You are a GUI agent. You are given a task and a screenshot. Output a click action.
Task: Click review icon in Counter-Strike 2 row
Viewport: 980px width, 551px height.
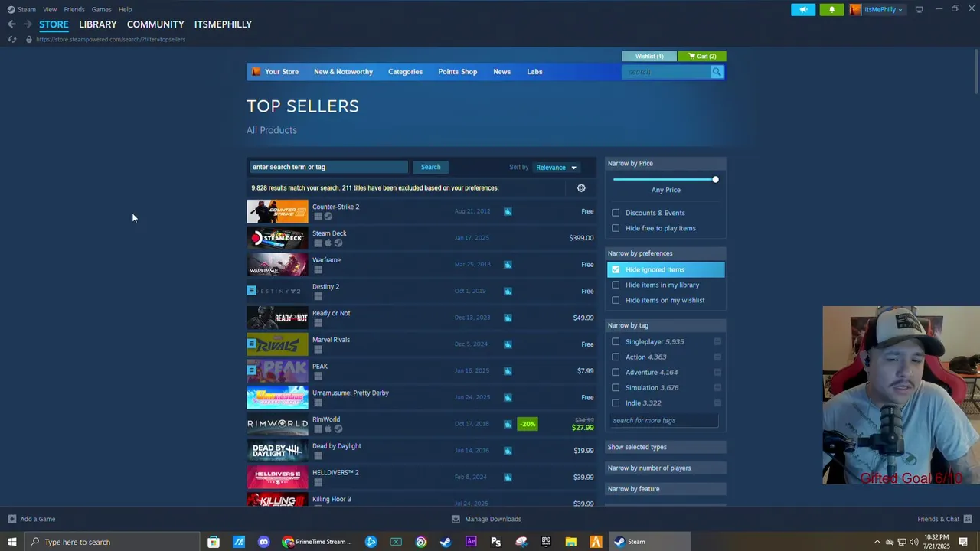[508, 211]
